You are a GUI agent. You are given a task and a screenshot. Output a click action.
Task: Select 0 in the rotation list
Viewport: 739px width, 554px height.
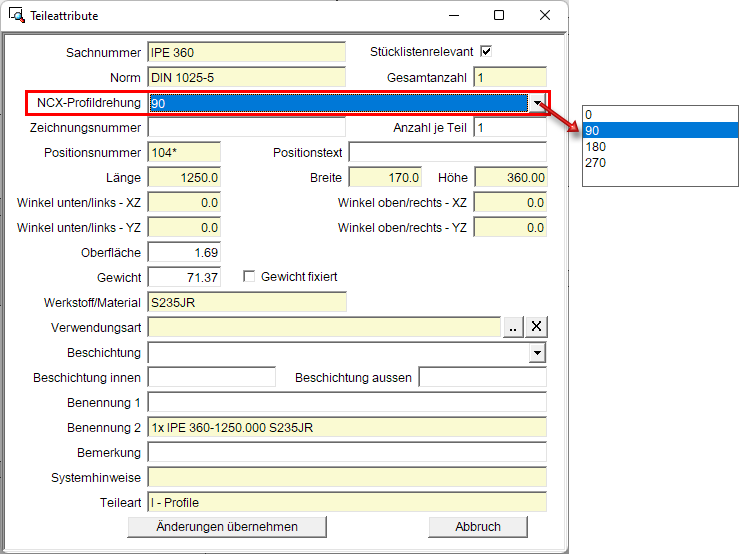660,115
